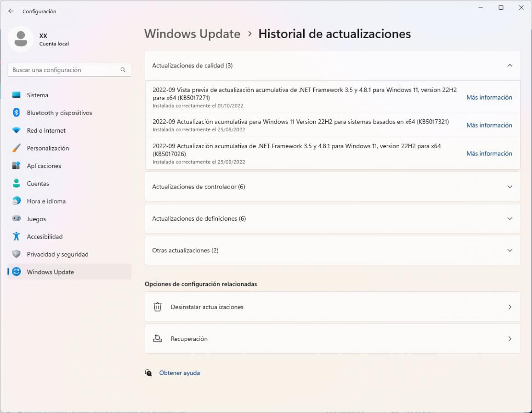
Task: Open the Aplicaciones icon in sidebar
Action: [17, 166]
